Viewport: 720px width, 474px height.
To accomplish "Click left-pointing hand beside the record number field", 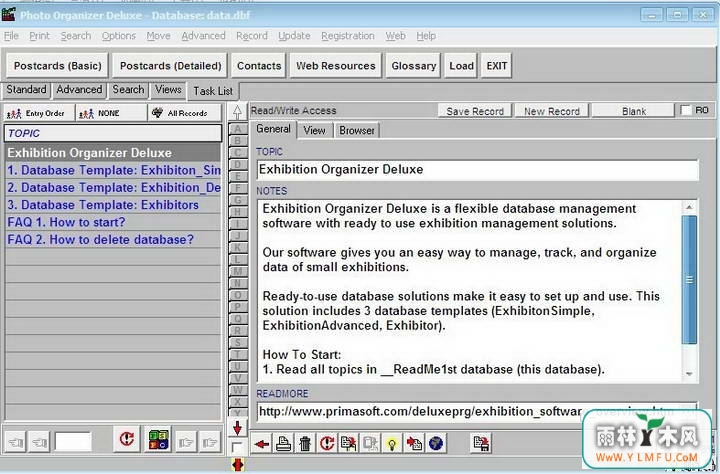I will [39, 442].
